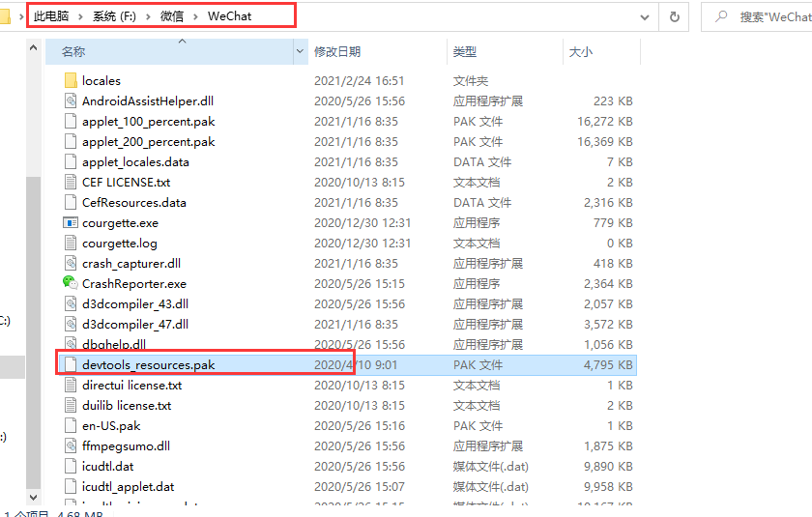Click the WeChat breadcrumb segment

click(x=229, y=16)
